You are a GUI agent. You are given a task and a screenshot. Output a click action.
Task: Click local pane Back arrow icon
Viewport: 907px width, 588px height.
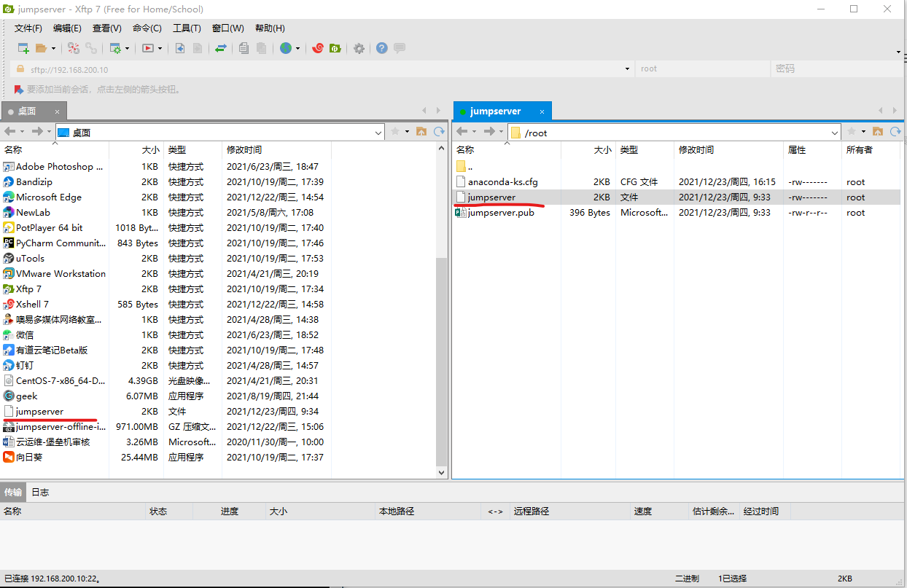coord(9,132)
